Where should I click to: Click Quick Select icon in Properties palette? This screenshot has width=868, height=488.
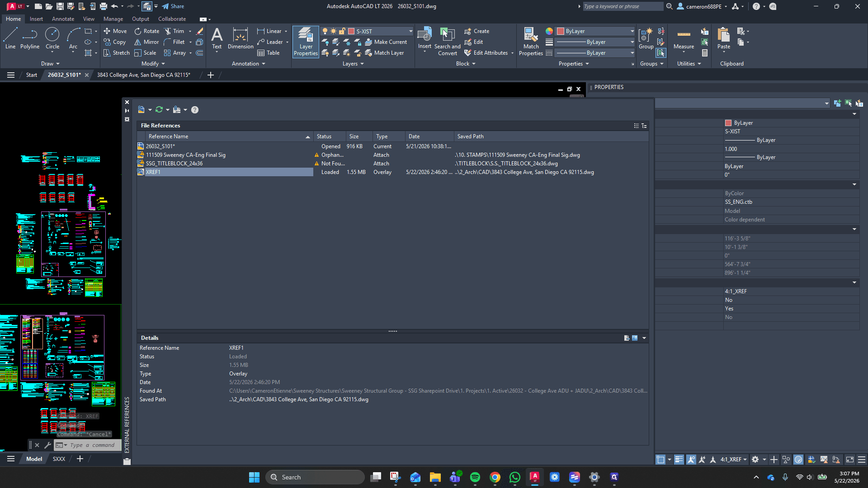point(859,103)
